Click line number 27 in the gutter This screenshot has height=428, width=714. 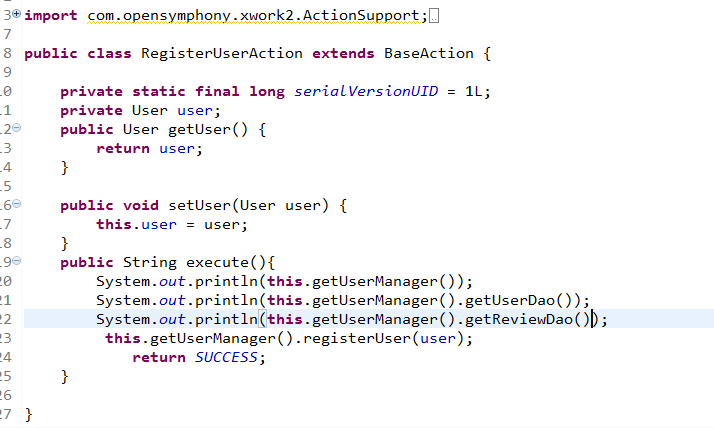[5, 414]
